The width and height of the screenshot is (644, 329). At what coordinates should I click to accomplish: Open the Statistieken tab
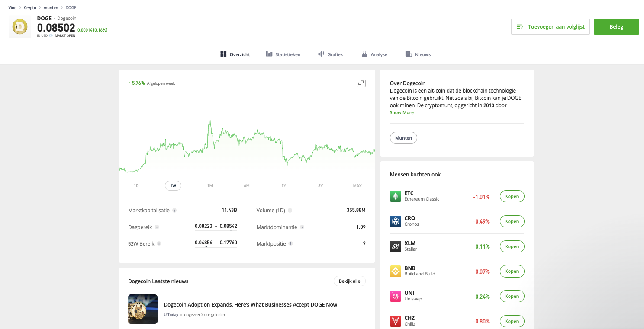[283, 54]
